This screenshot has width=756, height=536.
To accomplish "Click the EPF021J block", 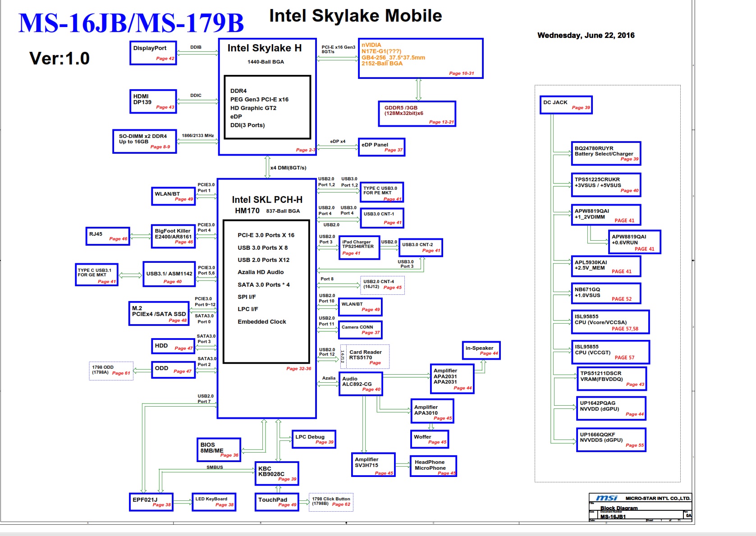I will [x=151, y=502].
